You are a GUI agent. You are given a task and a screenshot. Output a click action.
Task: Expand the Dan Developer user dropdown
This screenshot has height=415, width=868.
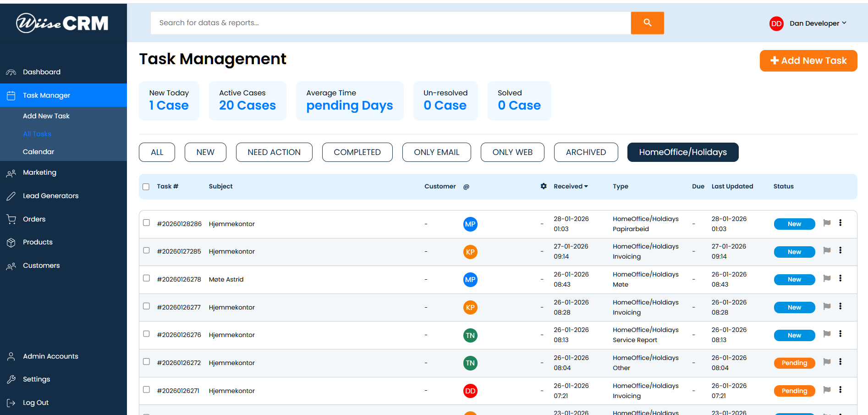click(x=818, y=23)
